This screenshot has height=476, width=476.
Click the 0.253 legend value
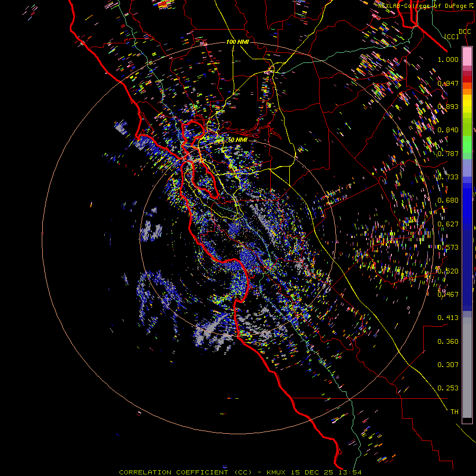point(448,388)
